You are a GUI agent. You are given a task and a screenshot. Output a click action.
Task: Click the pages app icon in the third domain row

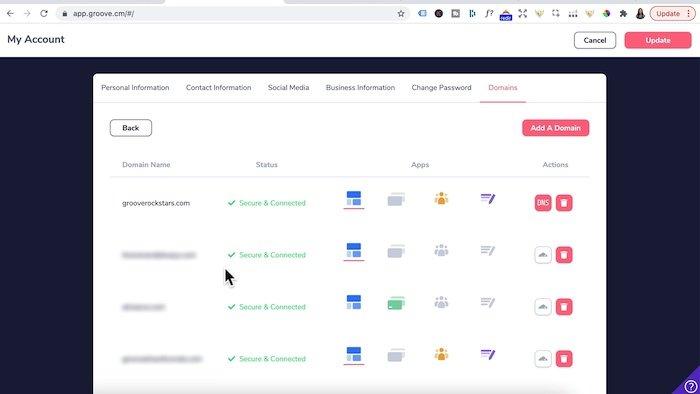[354, 302]
